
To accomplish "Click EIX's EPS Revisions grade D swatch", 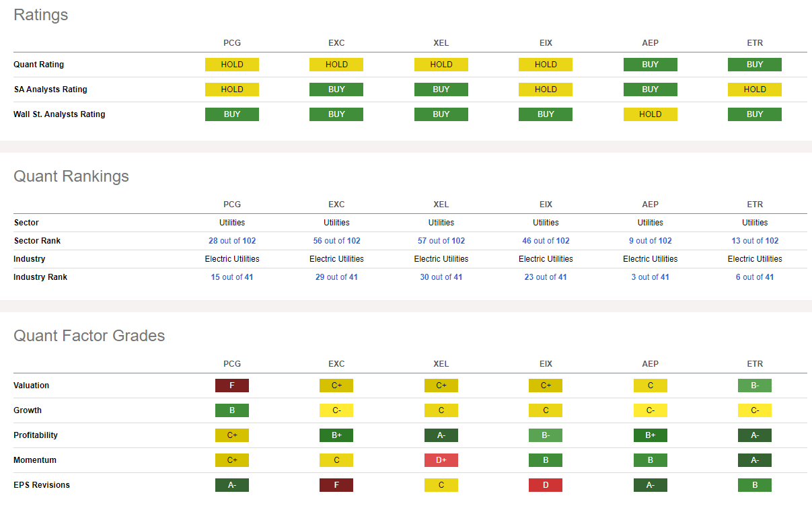I will (546, 485).
